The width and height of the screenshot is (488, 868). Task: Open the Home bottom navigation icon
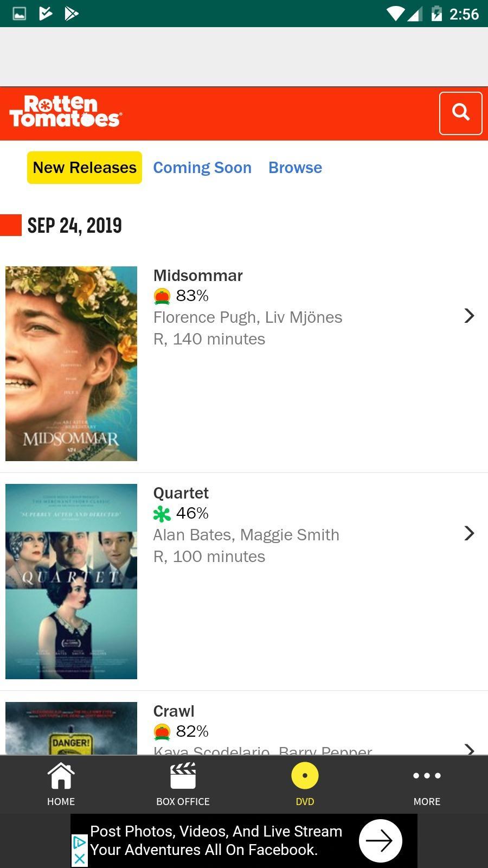tap(61, 776)
